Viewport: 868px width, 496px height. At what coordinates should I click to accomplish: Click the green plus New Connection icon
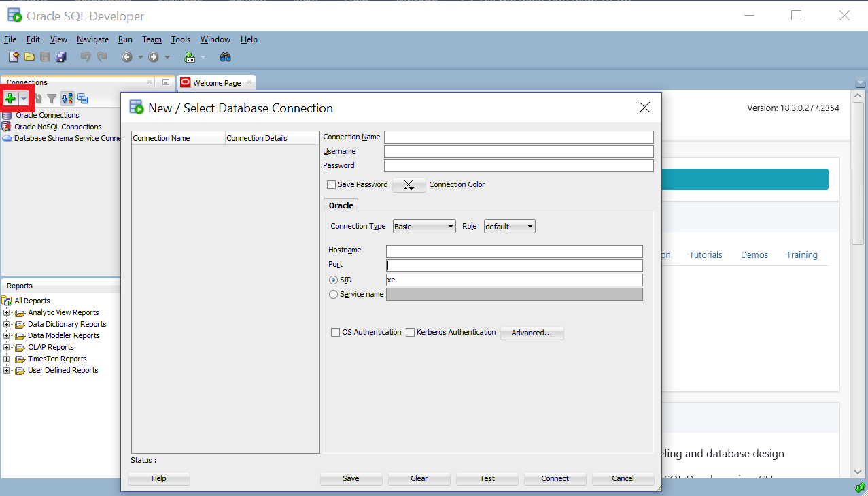tap(10, 99)
